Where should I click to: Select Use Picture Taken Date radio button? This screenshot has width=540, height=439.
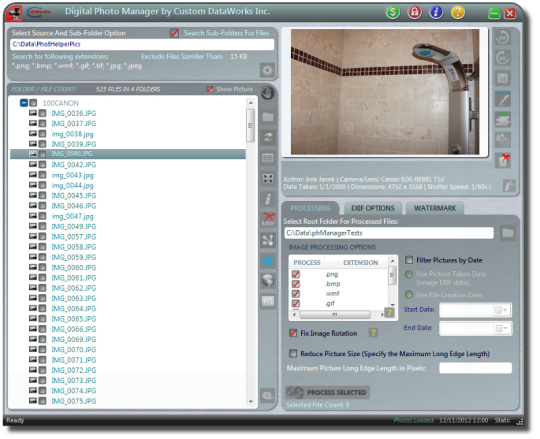409,274
